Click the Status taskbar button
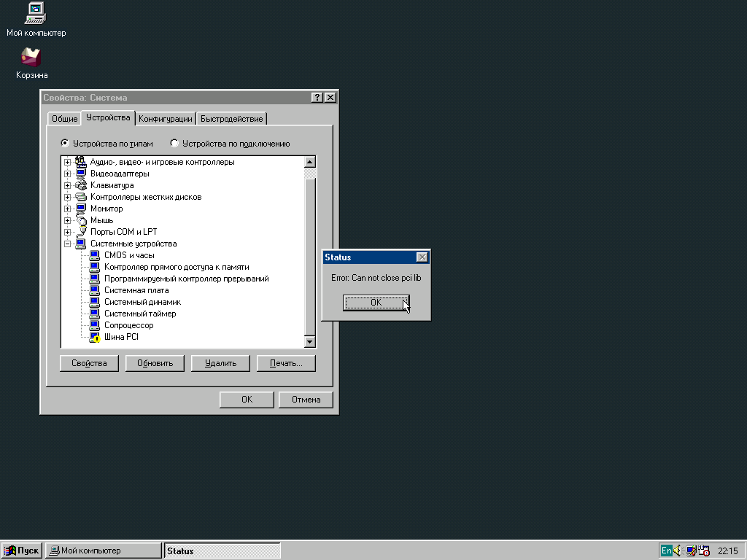The width and height of the screenshot is (747, 560). point(222,551)
